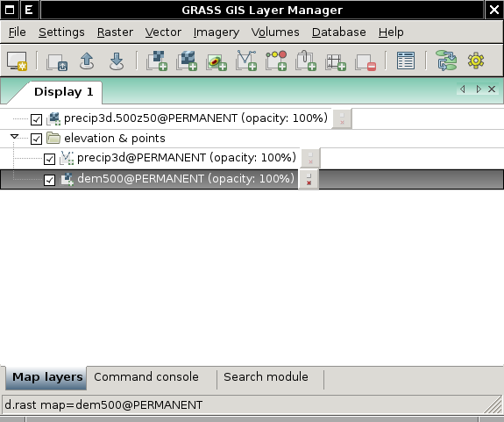
Task: Open the attribute table tool
Action: (406, 61)
